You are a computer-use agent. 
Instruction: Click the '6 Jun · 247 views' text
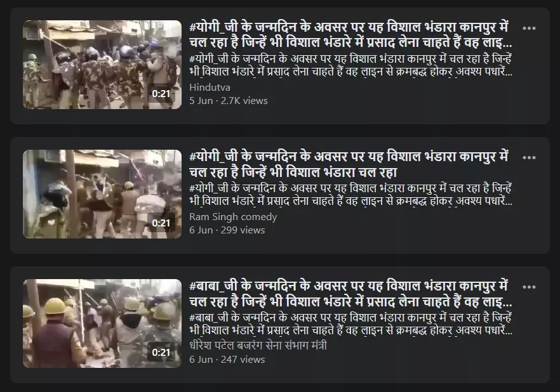[227, 360]
